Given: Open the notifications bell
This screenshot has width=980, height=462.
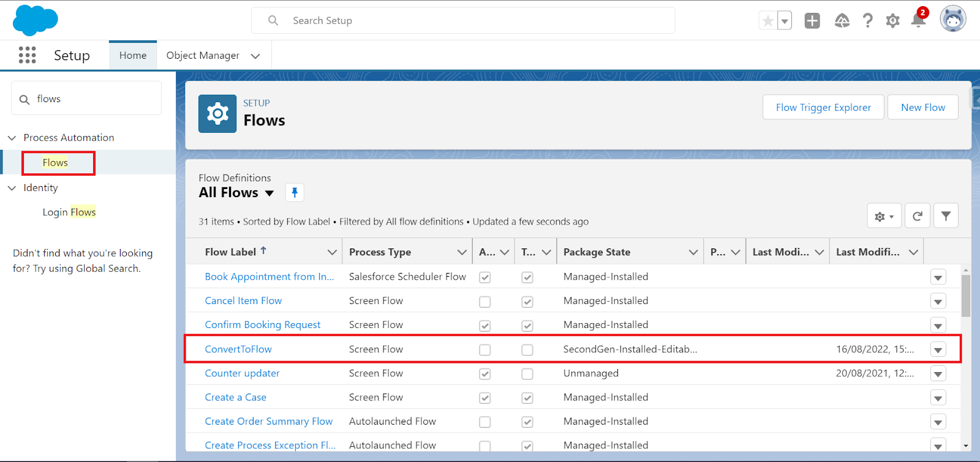Looking at the screenshot, I should tap(918, 20).
